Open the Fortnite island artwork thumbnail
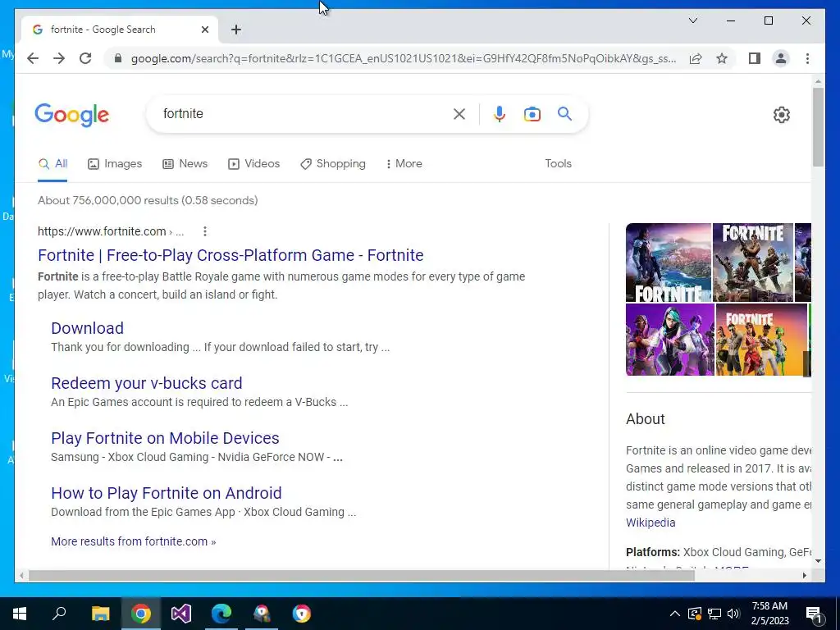The image size is (840, 630). click(x=668, y=262)
